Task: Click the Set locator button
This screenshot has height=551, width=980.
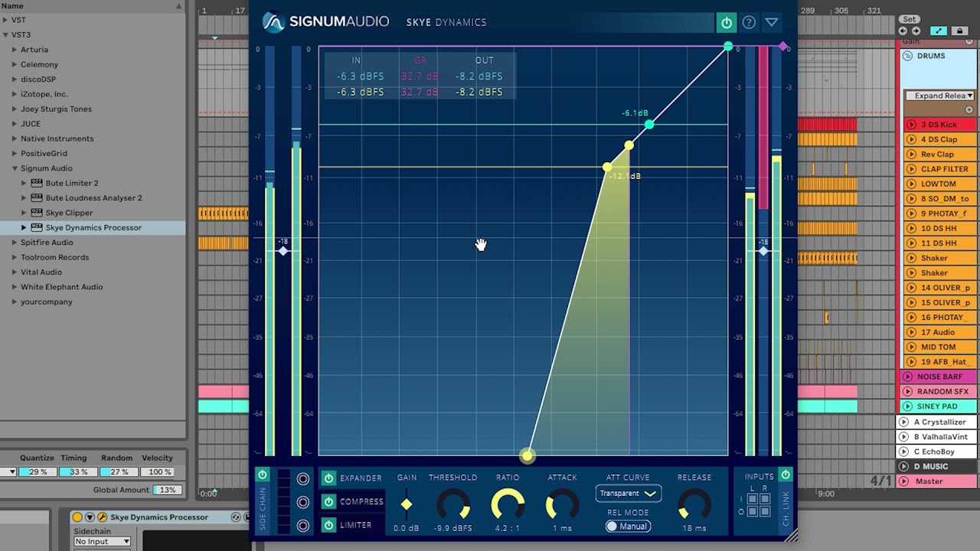Action: 909,19
